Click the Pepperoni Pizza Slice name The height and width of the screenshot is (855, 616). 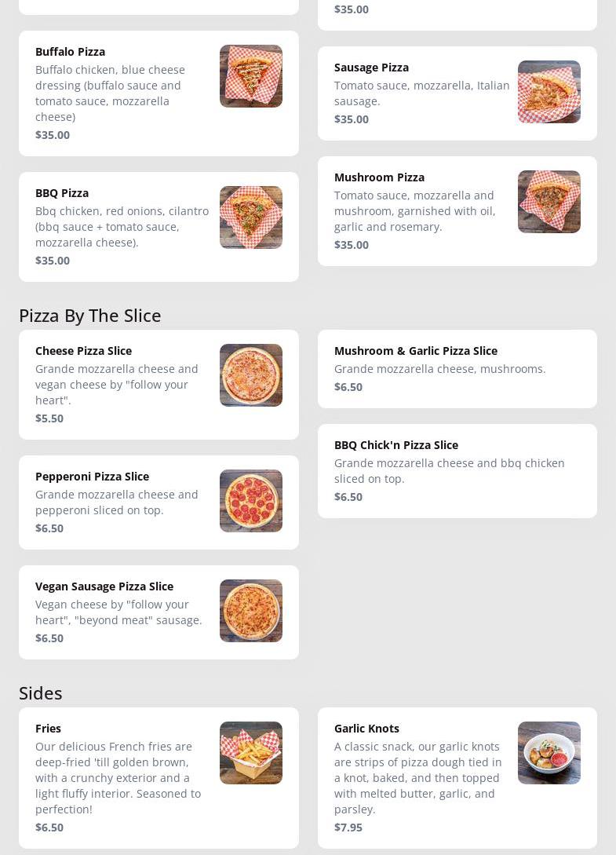(92, 477)
